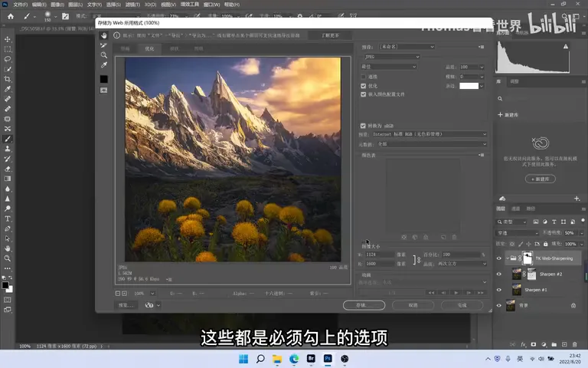Select the Crop tool in Photoshop toolbar

tap(8, 79)
